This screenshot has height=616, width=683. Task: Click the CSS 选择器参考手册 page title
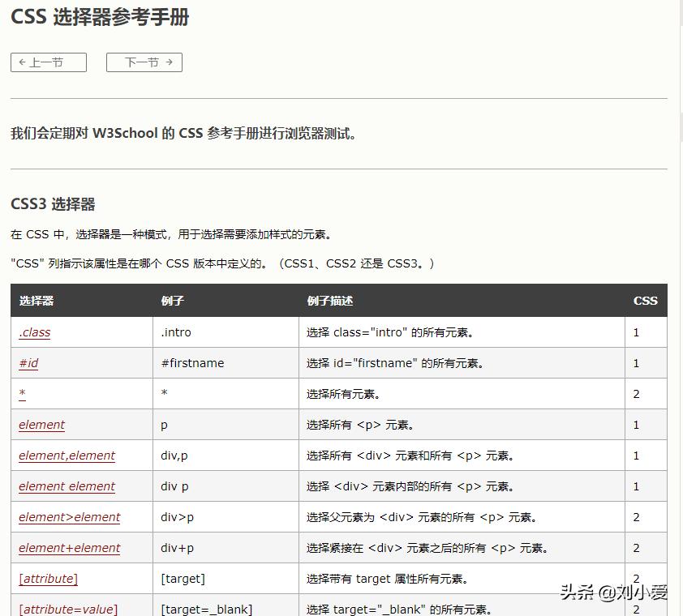tap(99, 17)
